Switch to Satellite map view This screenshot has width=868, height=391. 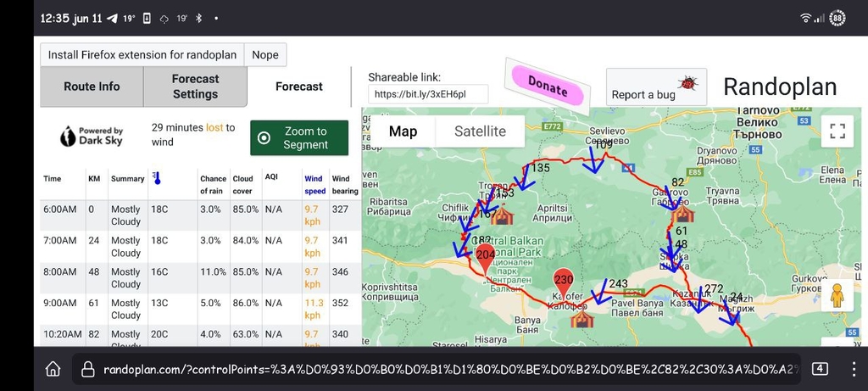pos(480,131)
